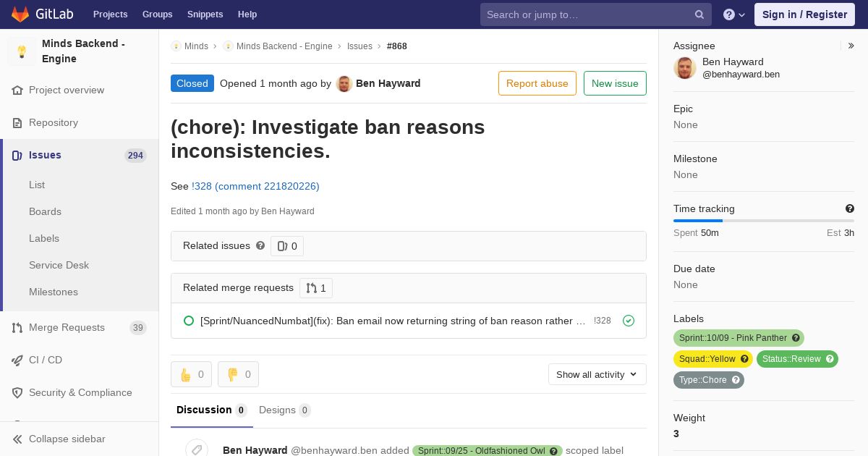Screen dimensions: 868x456
Task: Click the related issues count icon
Action: pyautogui.click(x=283, y=246)
